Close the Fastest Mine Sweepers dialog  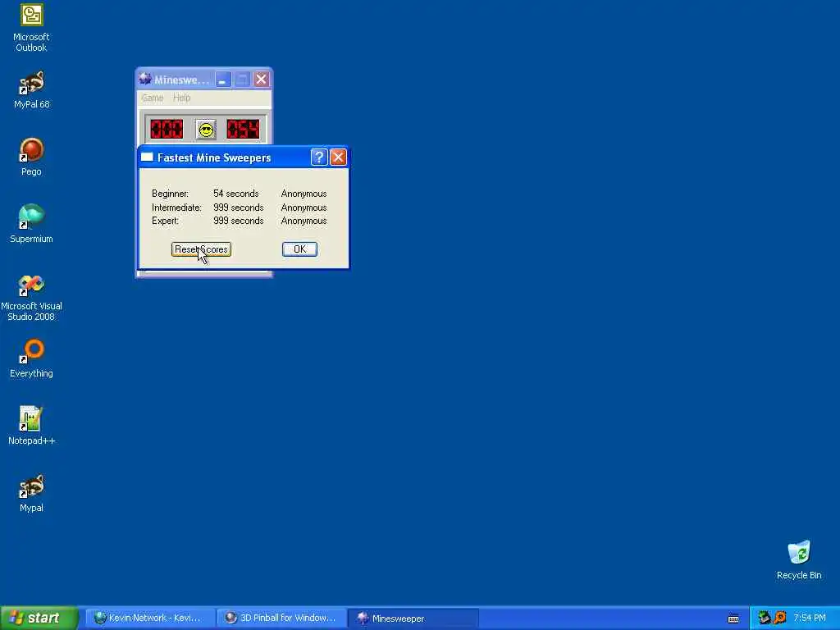(338, 157)
